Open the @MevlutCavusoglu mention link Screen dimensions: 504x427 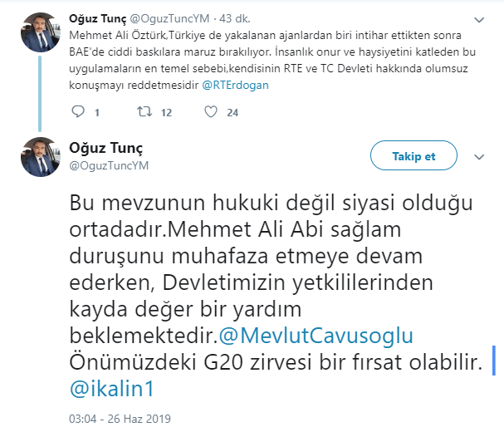pos(316,335)
